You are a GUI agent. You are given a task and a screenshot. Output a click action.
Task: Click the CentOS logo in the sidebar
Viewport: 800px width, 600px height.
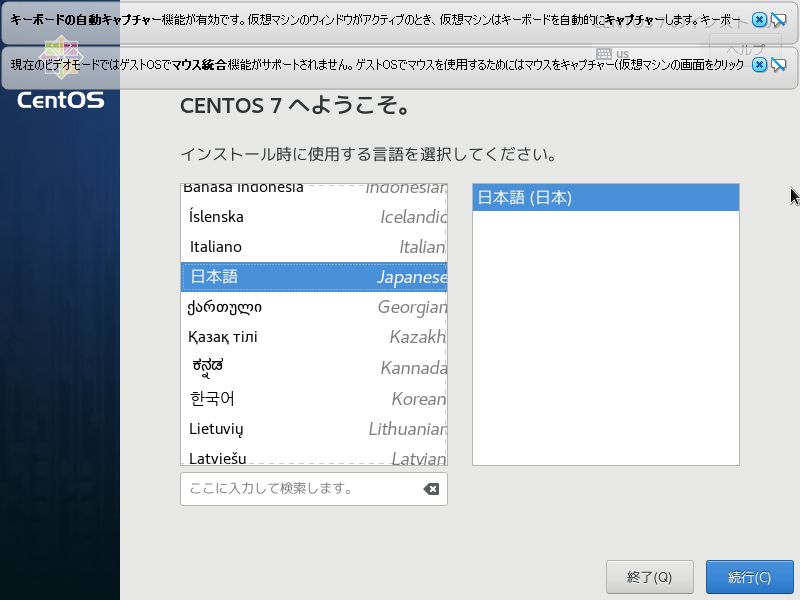60,99
